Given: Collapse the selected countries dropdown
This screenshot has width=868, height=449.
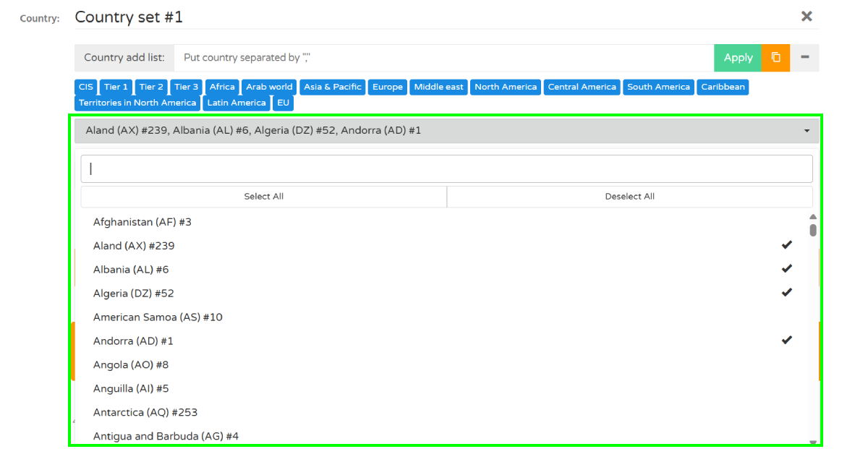Looking at the screenshot, I should (x=447, y=131).
